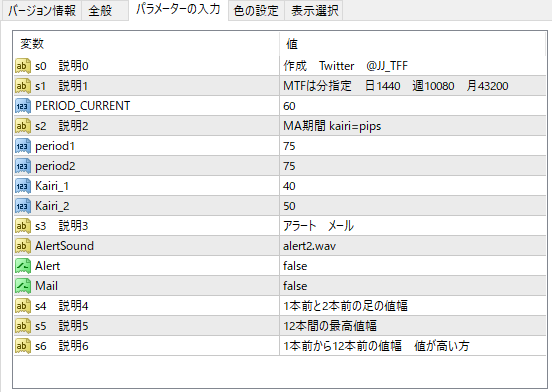This screenshot has width=552, height=392.
Task: Click the value アラート メール
Action: 319,226
